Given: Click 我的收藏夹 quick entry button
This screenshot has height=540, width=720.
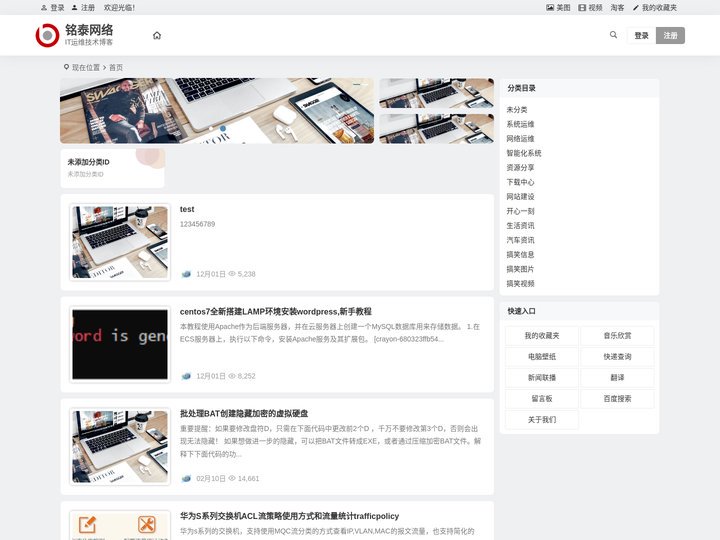Looking at the screenshot, I should [542, 336].
